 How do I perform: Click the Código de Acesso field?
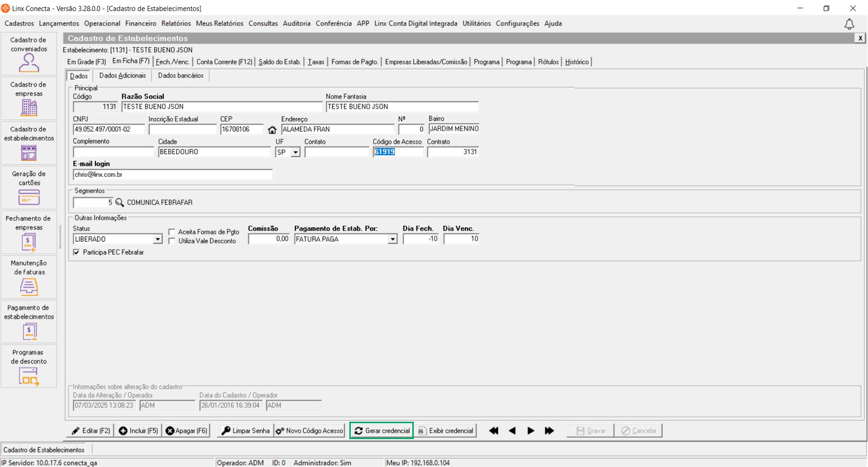click(398, 152)
